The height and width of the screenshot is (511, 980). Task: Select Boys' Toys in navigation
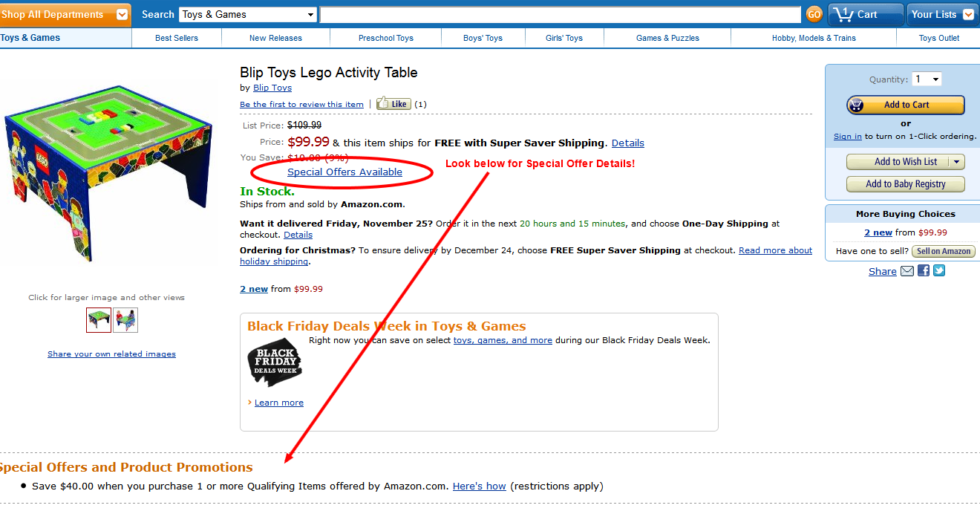pos(483,38)
